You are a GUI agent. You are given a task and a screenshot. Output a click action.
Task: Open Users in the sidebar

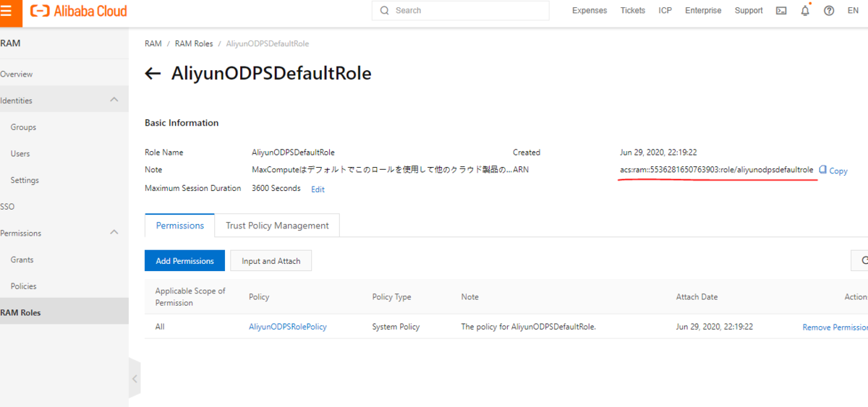20,153
